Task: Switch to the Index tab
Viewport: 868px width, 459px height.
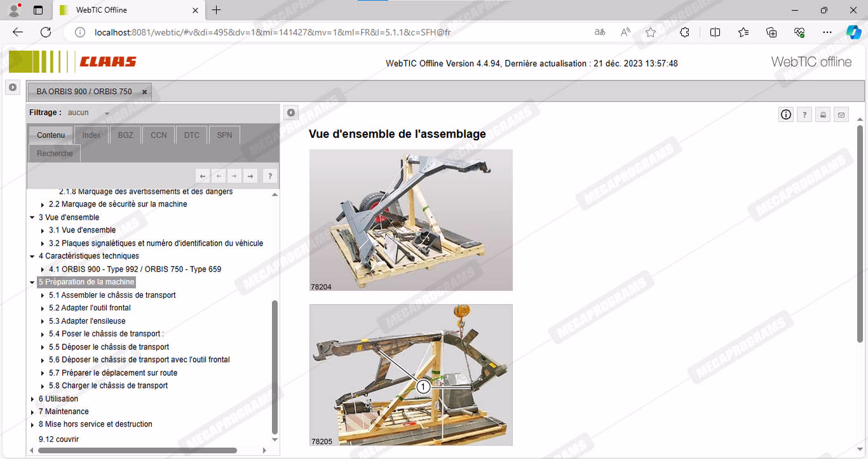Action: click(92, 135)
